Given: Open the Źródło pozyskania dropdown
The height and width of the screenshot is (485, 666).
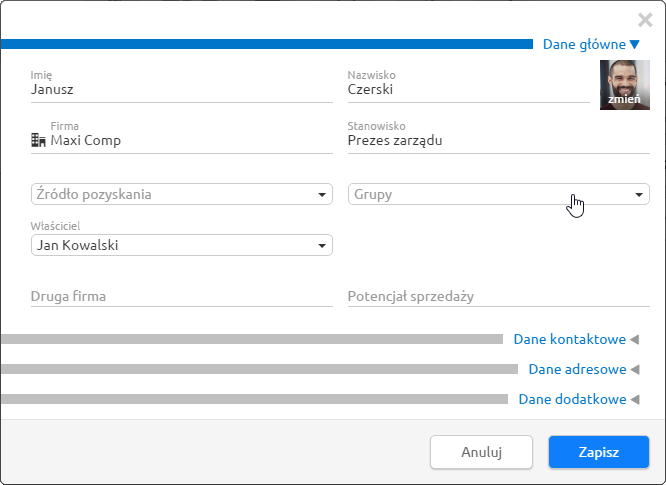Looking at the screenshot, I should coord(182,194).
